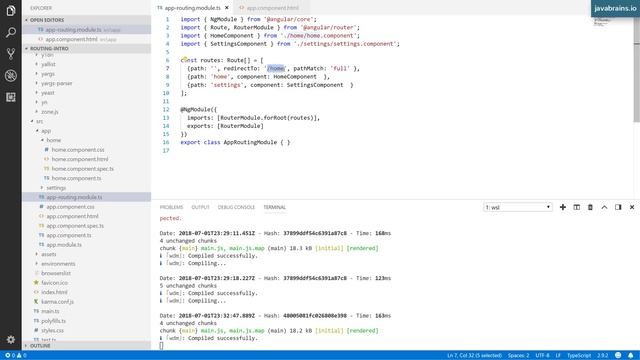Open the Problems panel tab

coord(171,207)
